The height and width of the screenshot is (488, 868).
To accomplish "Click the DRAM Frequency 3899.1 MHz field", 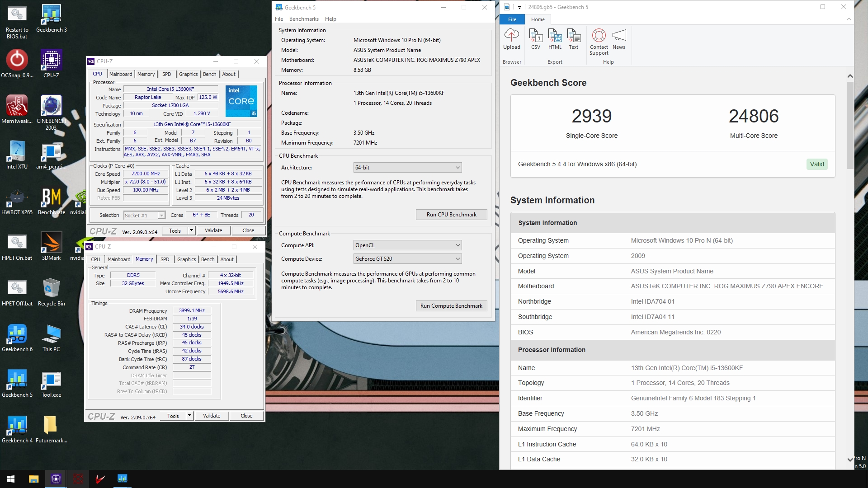I will (192, 310).
